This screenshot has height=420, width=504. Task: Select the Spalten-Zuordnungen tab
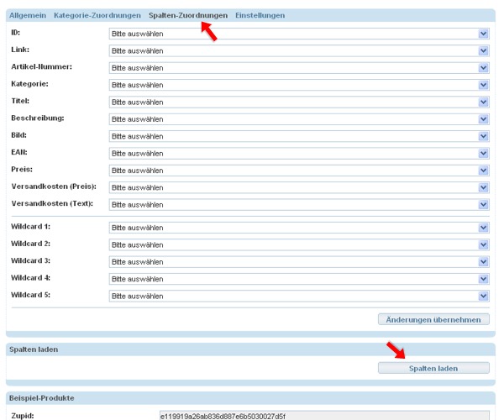[188, 15]
